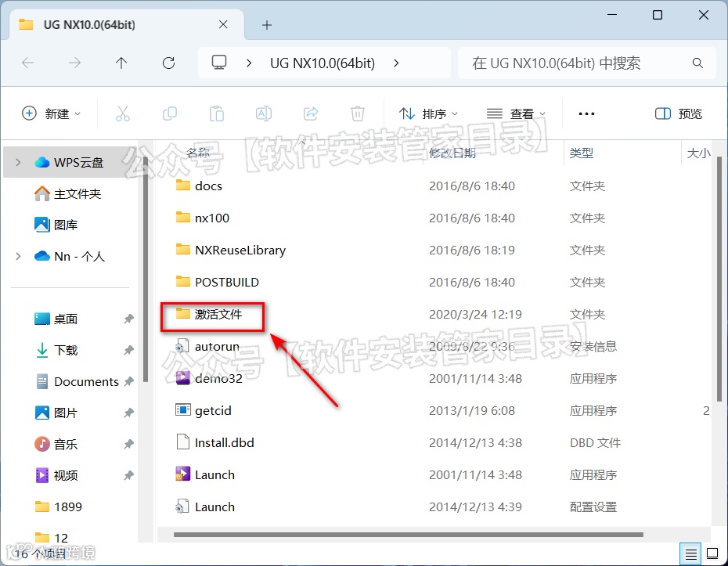728x566 pixels.
Task: Toggle the Preview pane button
Action: [x=679, y=114]
